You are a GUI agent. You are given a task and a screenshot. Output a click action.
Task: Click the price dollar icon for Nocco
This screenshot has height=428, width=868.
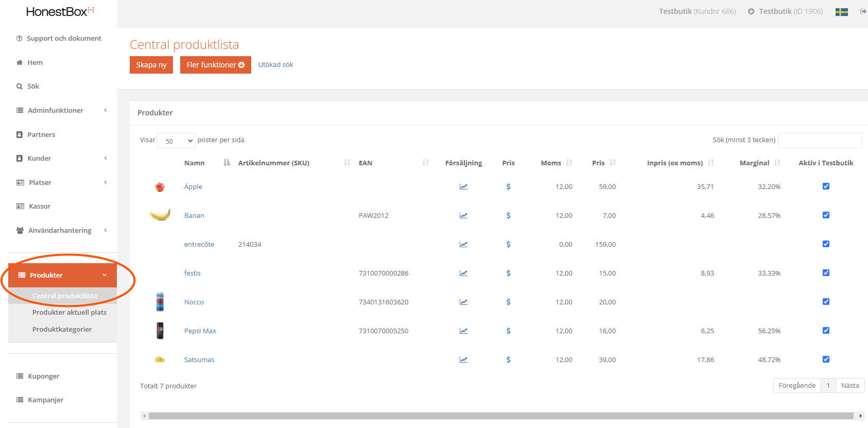pos(508,302)
